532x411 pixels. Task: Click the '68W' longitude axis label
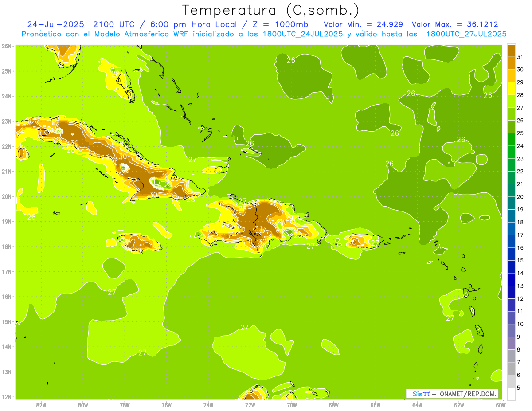[334, 405]
